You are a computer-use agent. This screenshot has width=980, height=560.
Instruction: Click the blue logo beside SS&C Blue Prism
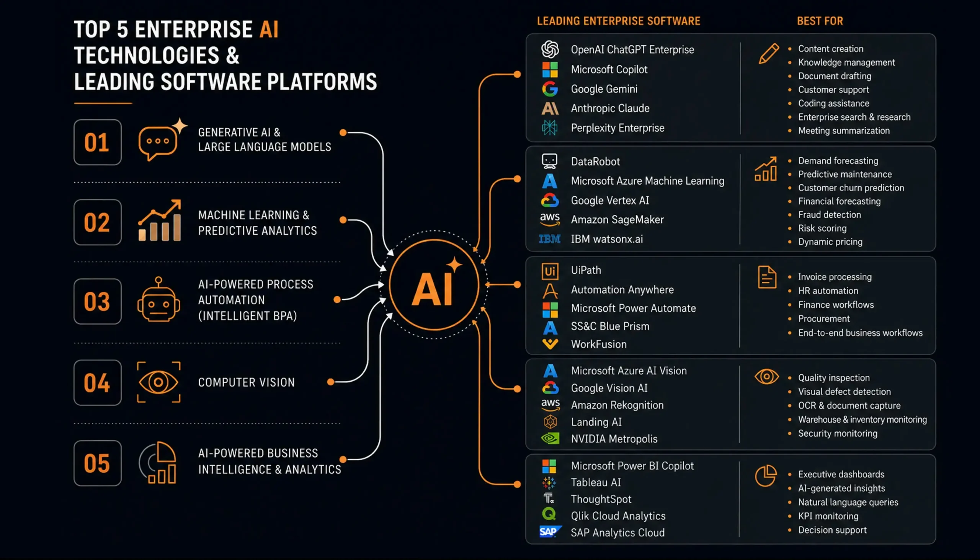coord(550,328)
